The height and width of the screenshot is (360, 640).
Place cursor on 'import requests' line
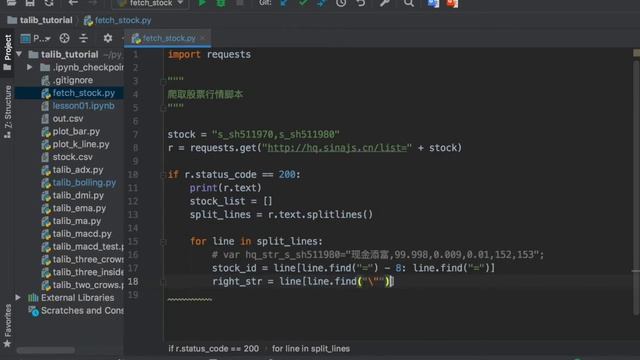209,54
